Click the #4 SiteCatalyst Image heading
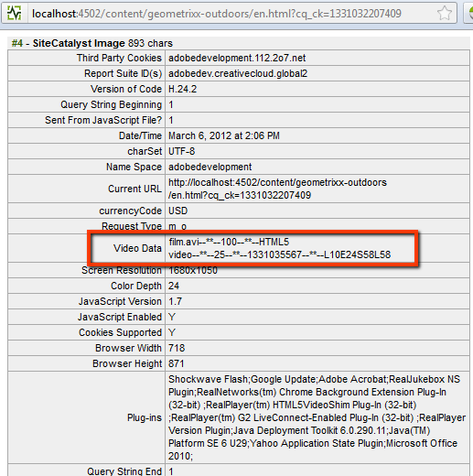Screen dimensions: 473x476 pyautogui.click(x=92, y=43)
